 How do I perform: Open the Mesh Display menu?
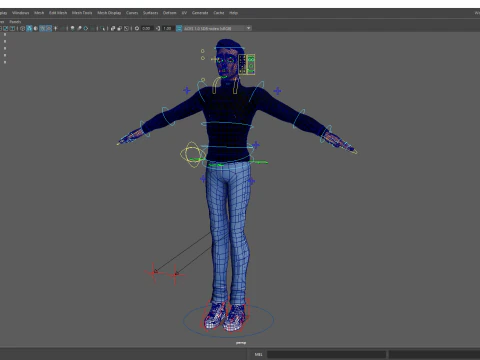pyautogui.click(x=109, y=13)
